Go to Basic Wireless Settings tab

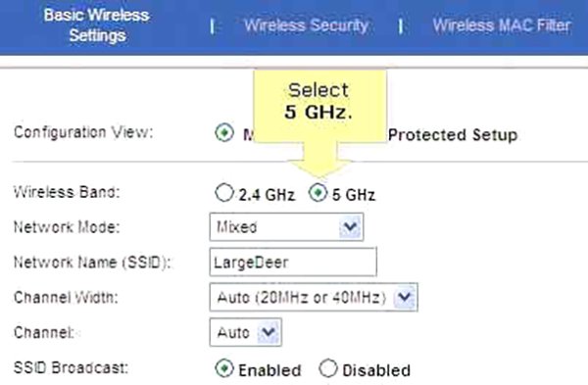tap(97, 25)
